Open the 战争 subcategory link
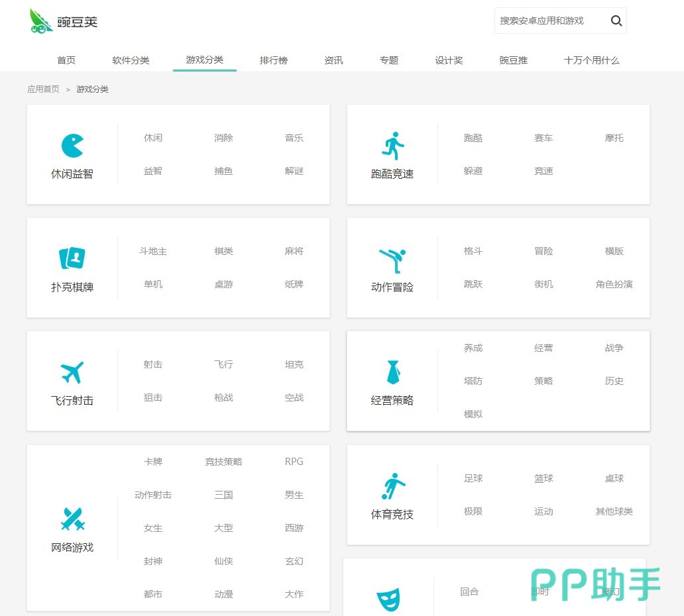Viewport: 684px width, 616px height. point(614,348)
